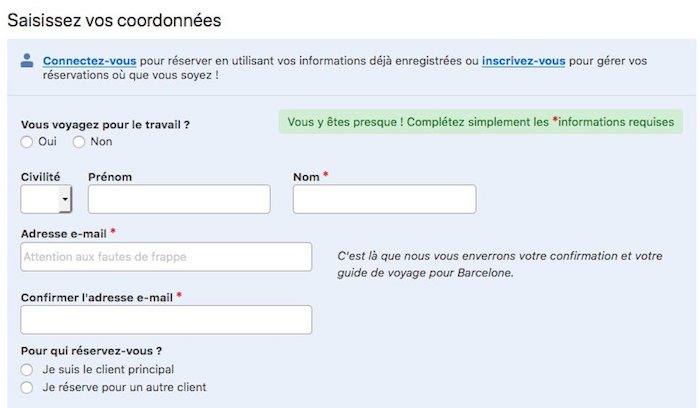Follow the inscrivez-vous registration link
700x408 pixels.
point(523,61)
